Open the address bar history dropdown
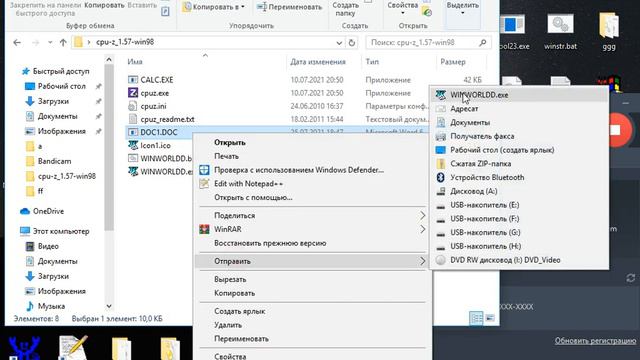 (x=339, y=42)
